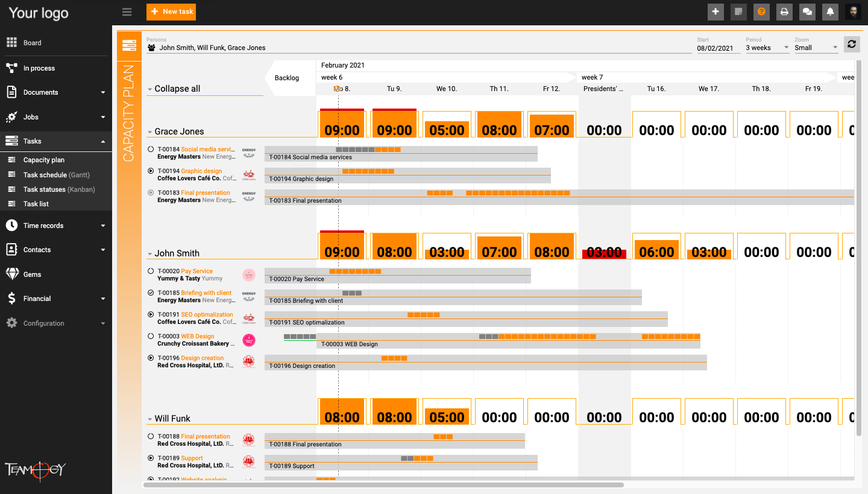Click the persons group icon

click(x=151, y=47)
